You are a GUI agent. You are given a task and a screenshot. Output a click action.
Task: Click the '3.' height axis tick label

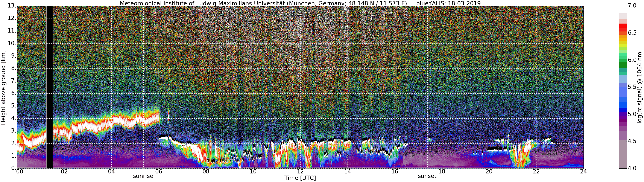13,130
